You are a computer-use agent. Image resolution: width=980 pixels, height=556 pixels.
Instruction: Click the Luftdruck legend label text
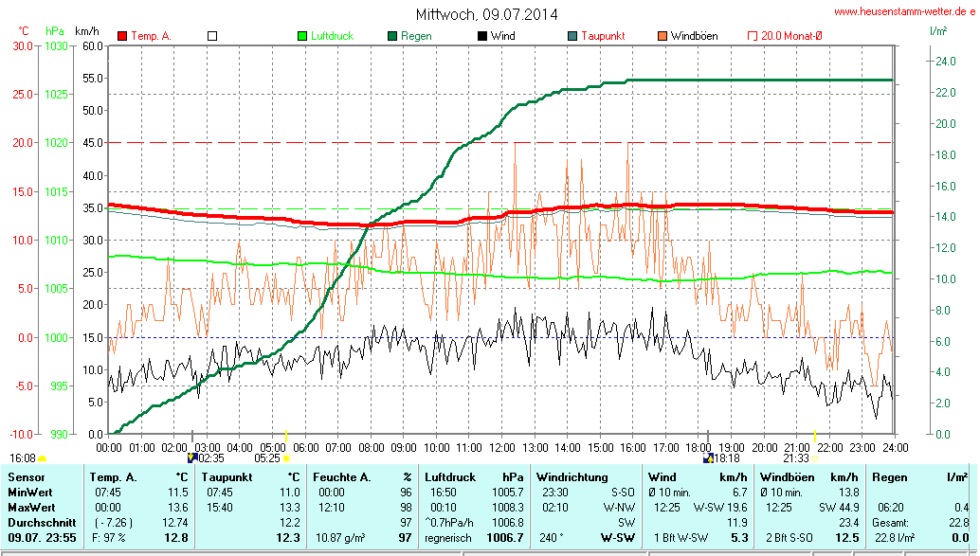[x=332, y=36]
